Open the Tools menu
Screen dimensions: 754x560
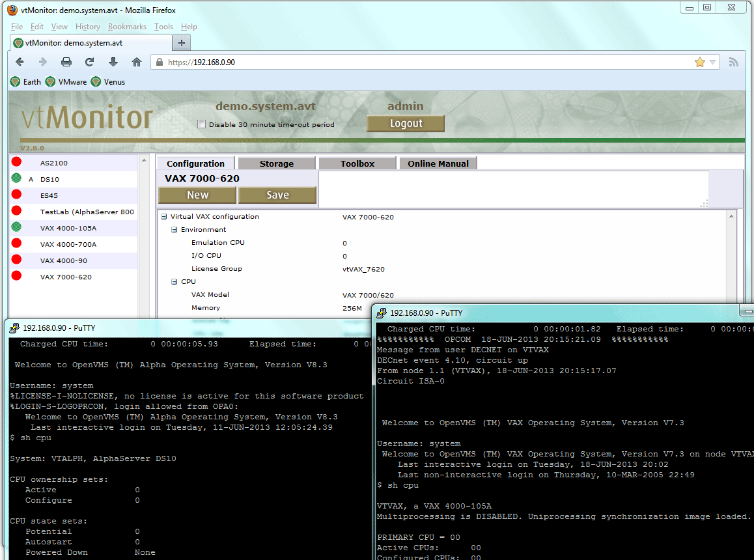pyautogui.click(x=163, y=27)
